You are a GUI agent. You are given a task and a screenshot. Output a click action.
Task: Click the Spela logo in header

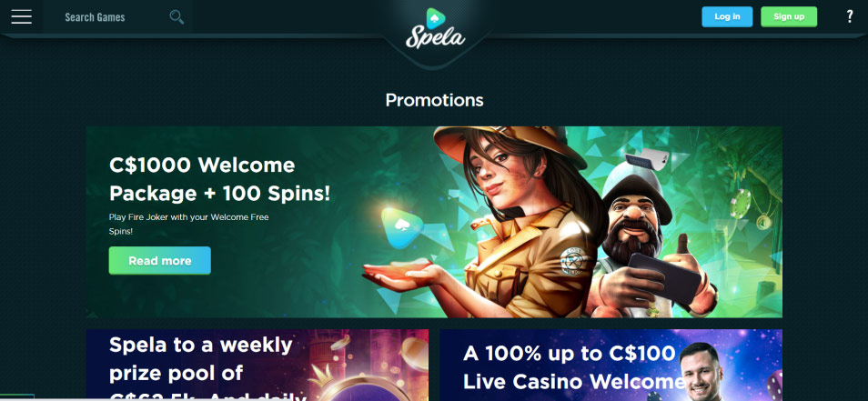[x=435, y=29]
